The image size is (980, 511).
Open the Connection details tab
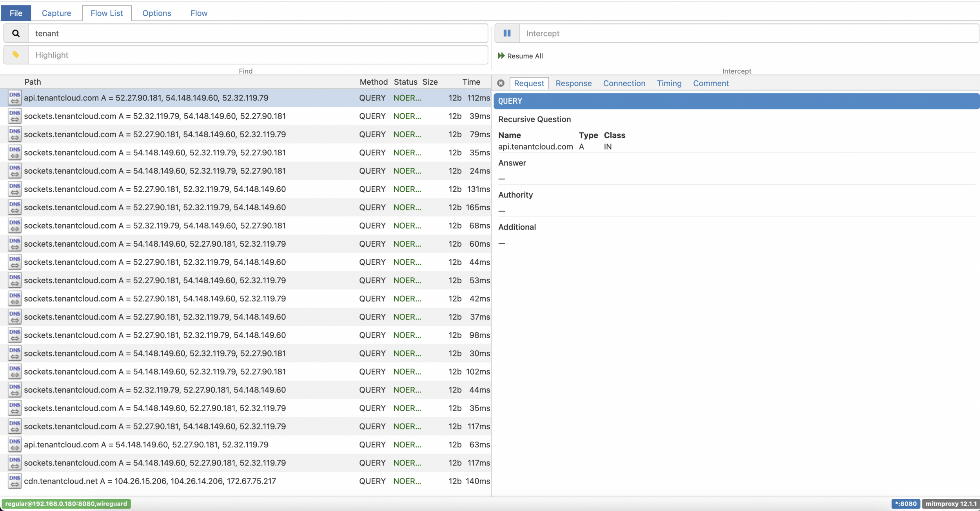(624, 83)
